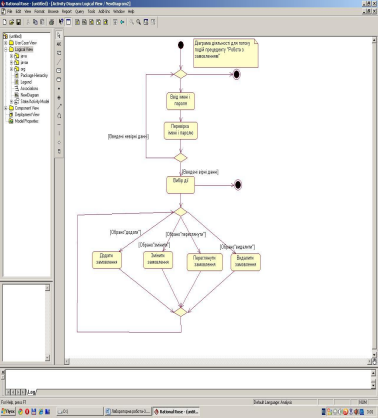Select Component View in browser tree

point(27,108)
